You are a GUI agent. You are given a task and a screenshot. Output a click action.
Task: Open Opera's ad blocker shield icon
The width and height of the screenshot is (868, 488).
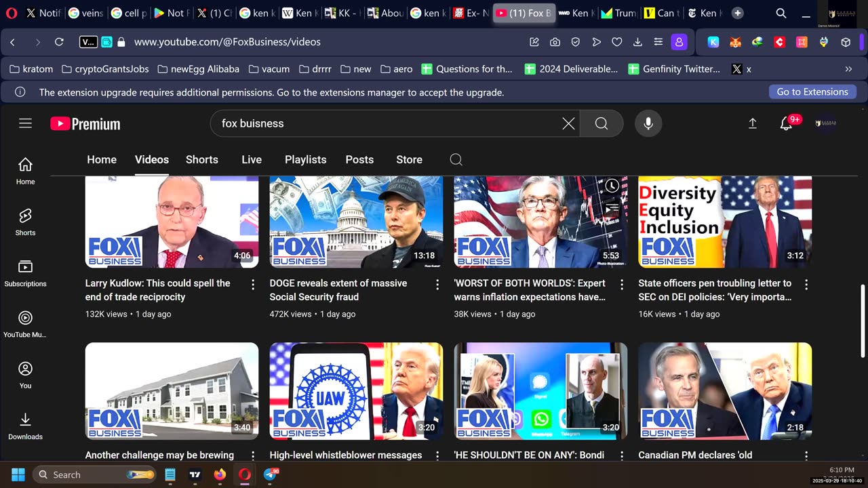575,42
